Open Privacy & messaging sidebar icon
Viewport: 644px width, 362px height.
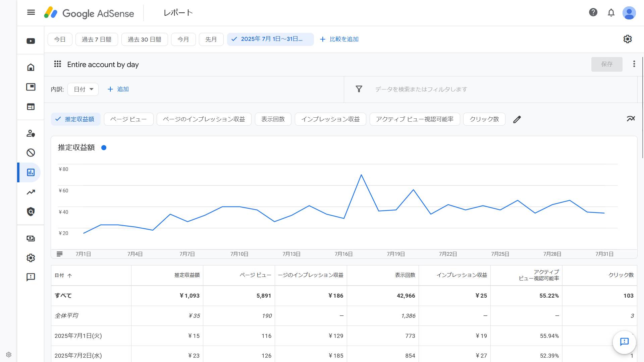click(x=31, y=133)
